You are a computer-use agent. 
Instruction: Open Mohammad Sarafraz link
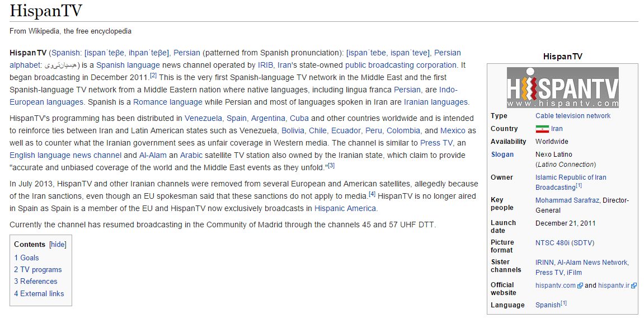567,200
